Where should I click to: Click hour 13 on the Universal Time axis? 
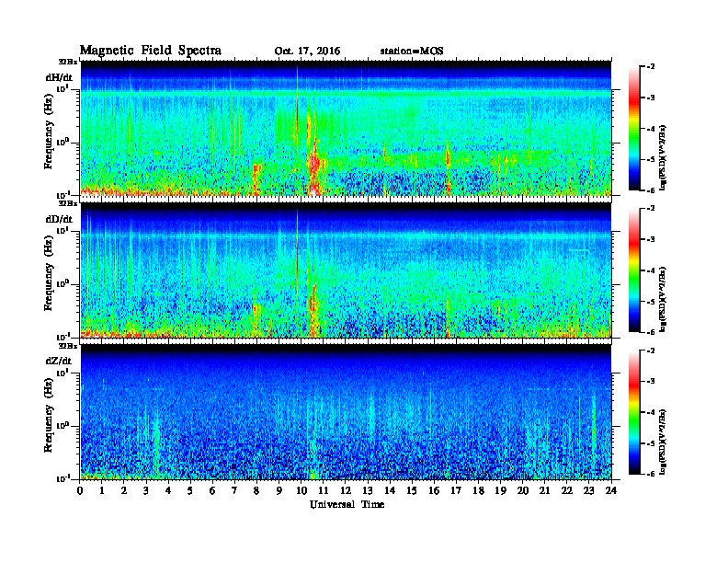pyautogui.click(x=368, y=490)
